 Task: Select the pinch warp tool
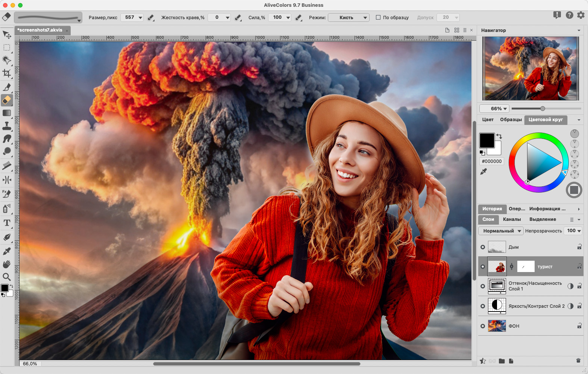(7, 180)
